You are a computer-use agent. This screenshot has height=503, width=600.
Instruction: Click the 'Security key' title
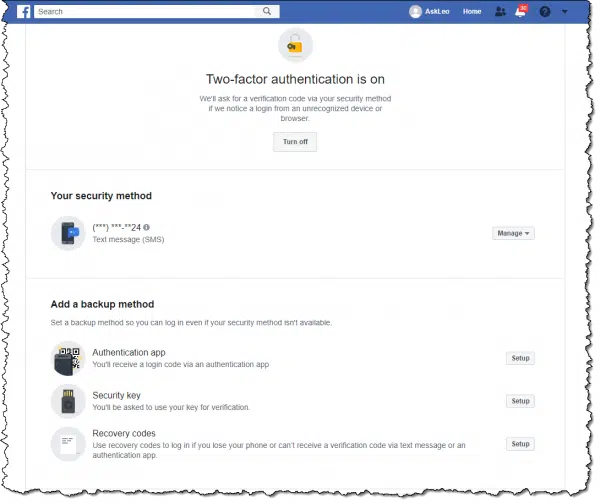point(116,395)
